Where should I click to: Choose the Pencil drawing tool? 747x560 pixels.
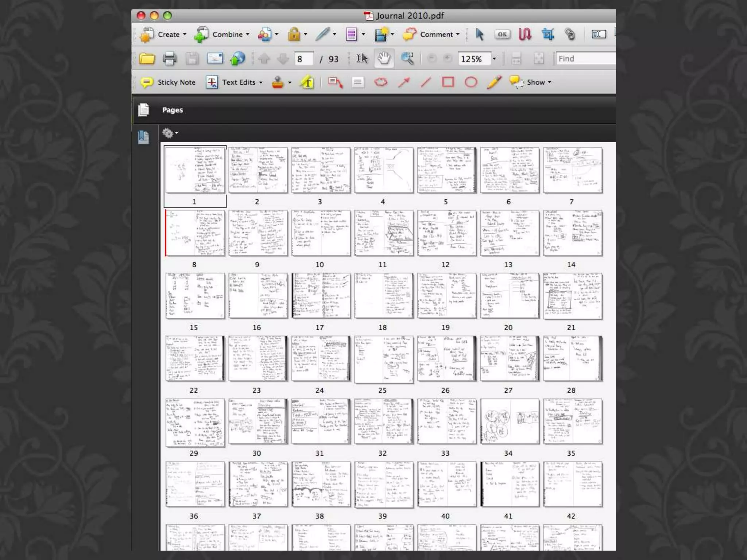pos(494,82)
